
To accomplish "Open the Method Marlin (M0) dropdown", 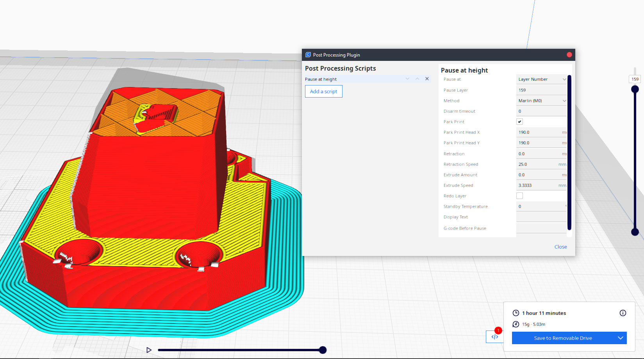I will tap(541, 101).
